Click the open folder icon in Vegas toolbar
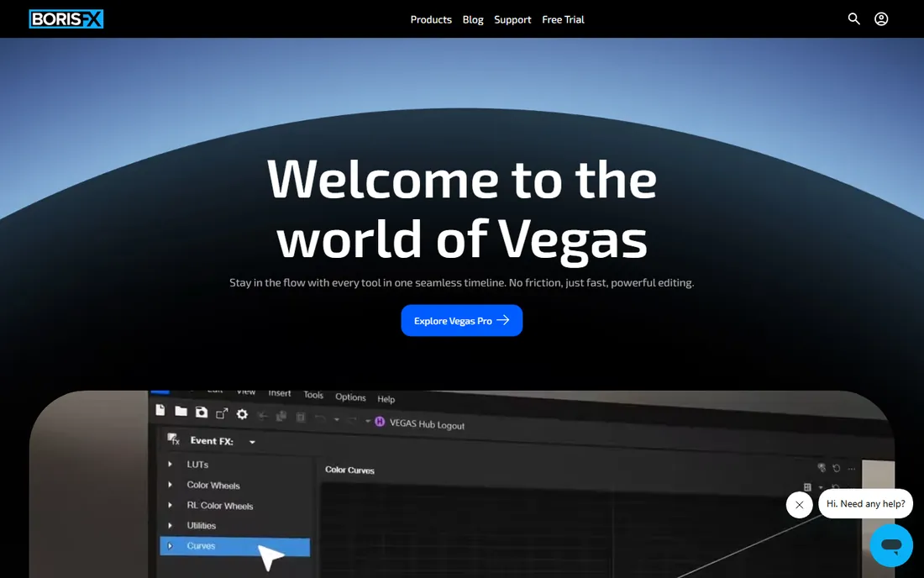This screenshot has height=578, width=924. 181,412
